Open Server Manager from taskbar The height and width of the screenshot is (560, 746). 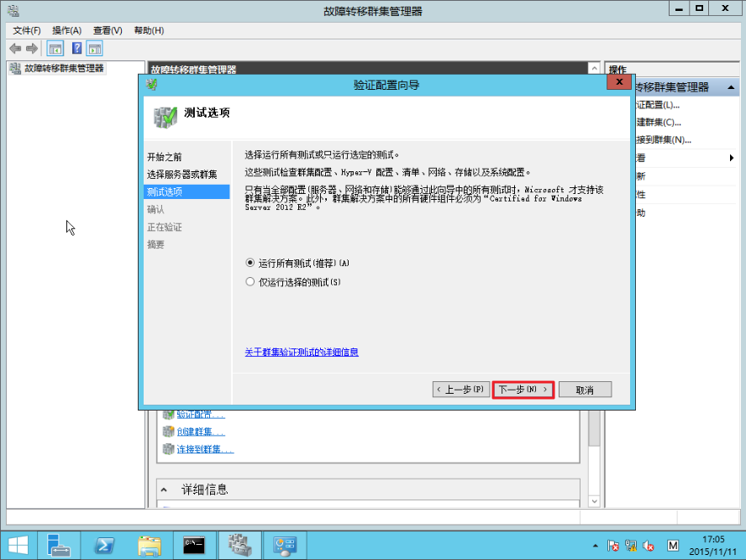[x=58, y=545]
